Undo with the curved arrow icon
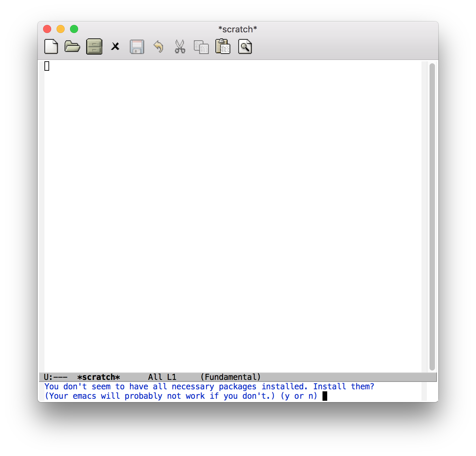This screenshot has width=476, height=456. [x=158, y=46]
